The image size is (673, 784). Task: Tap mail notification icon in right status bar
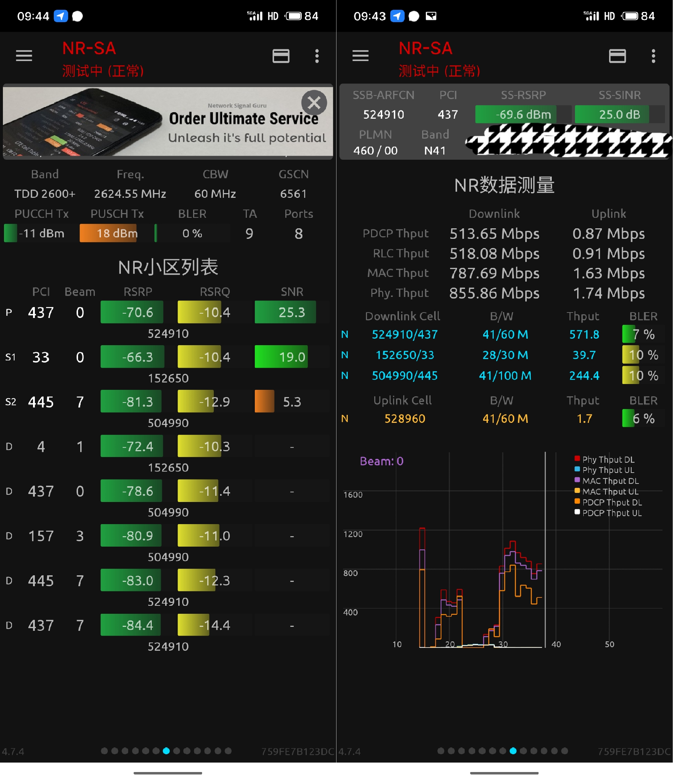click(431, 16)
